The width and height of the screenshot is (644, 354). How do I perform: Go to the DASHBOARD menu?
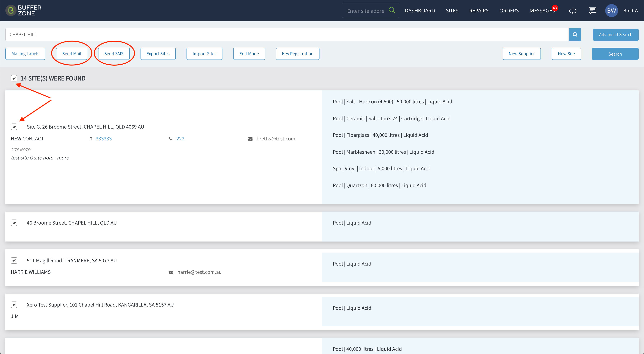[x=420, y=10]
